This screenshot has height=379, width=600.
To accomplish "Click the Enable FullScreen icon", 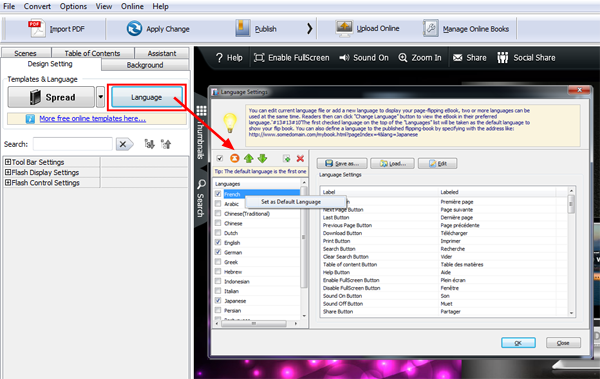I will click(x=259, y=58).
